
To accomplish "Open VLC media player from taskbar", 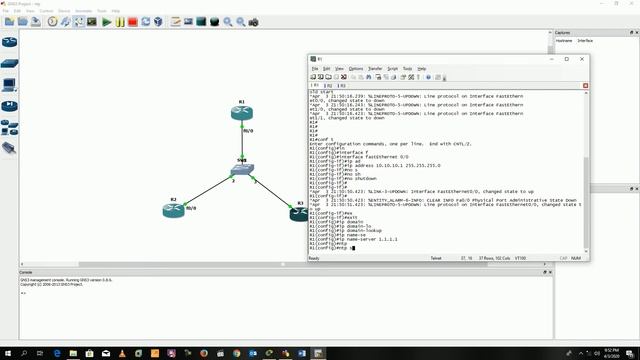I will (122, 353).
